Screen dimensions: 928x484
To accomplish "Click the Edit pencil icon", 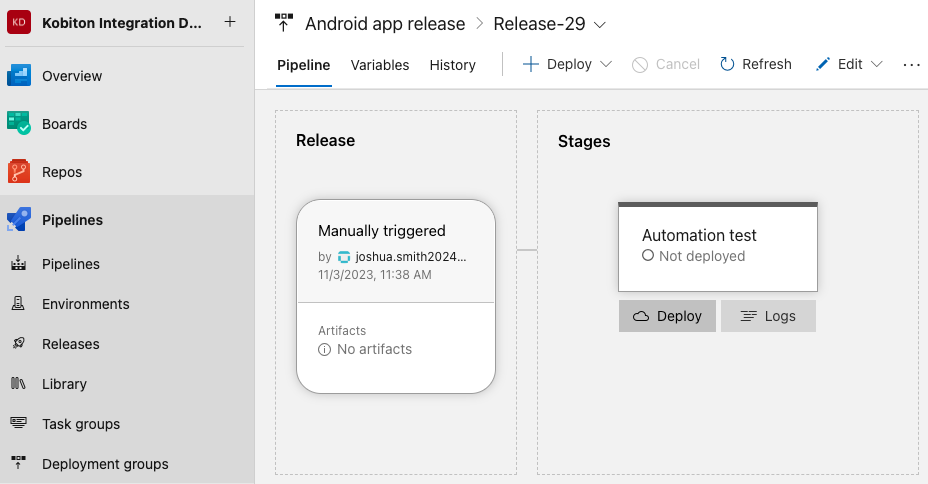I will 823,64.
